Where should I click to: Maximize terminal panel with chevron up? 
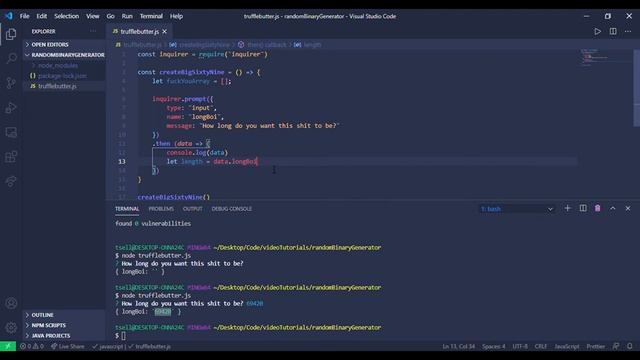click(613, 209)
